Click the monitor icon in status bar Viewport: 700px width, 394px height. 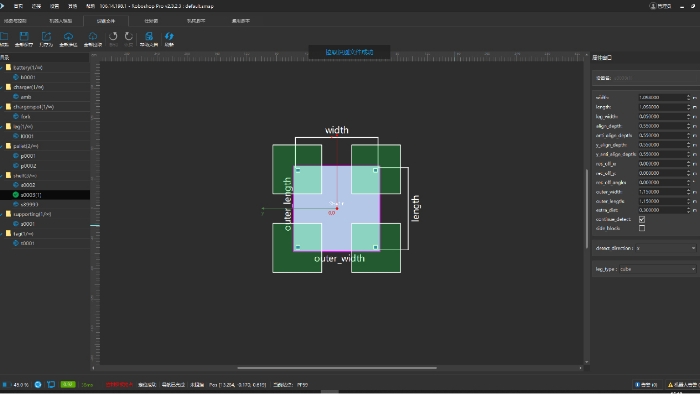click(51, 385)
